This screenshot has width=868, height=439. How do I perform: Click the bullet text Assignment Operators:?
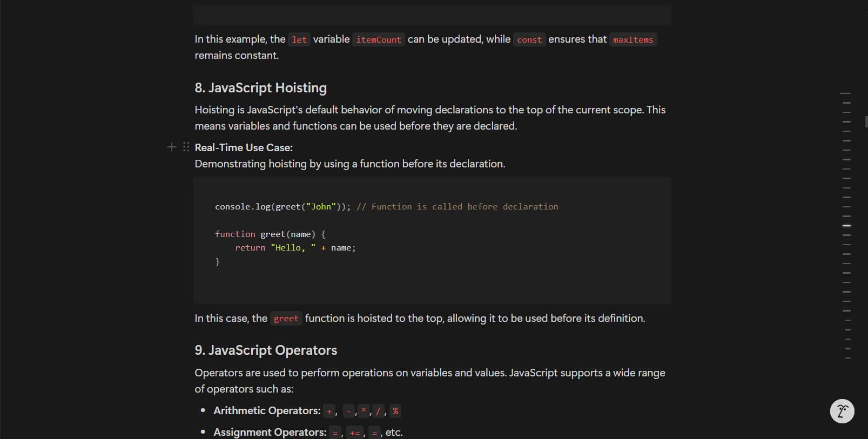270,432
